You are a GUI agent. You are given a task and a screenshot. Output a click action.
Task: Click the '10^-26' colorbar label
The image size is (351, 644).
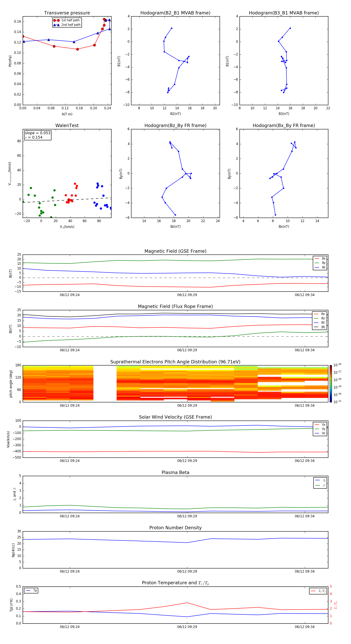pyautogui.click(x=337, y=365)
